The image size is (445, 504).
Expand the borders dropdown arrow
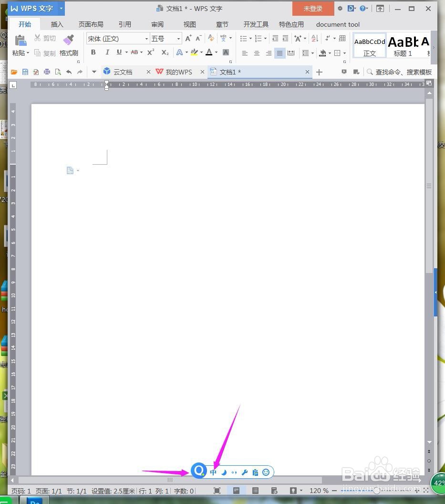[x=344, y=53]
